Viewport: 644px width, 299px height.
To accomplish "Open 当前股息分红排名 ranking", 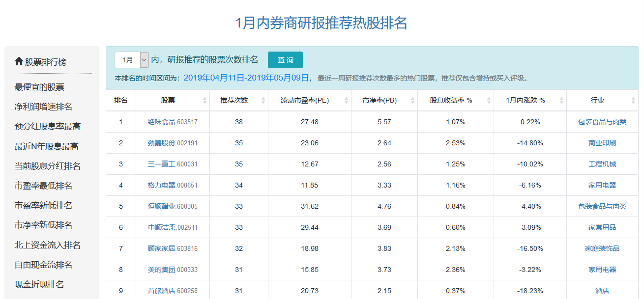I will coord(48,166).
